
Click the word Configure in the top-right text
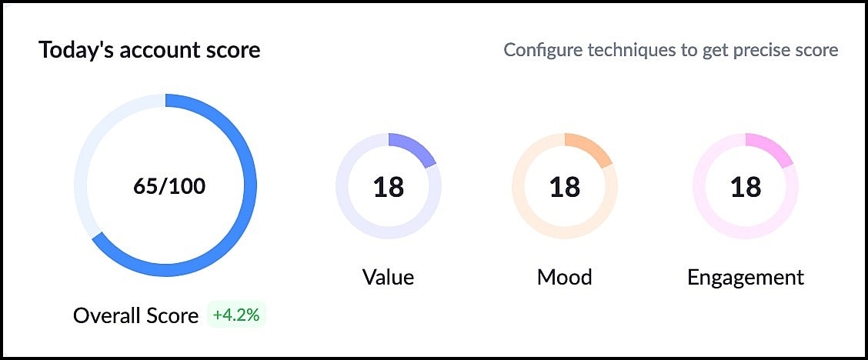536,51
